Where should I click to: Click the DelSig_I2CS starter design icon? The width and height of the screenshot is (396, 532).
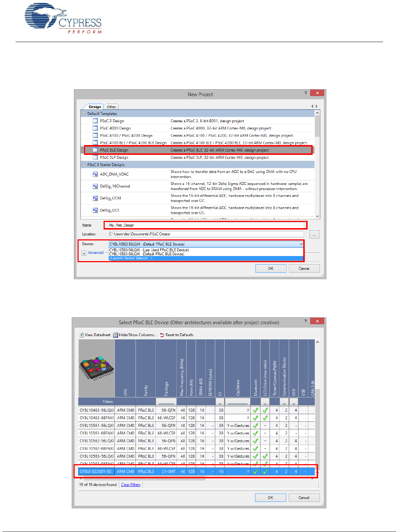coord(95,210)
